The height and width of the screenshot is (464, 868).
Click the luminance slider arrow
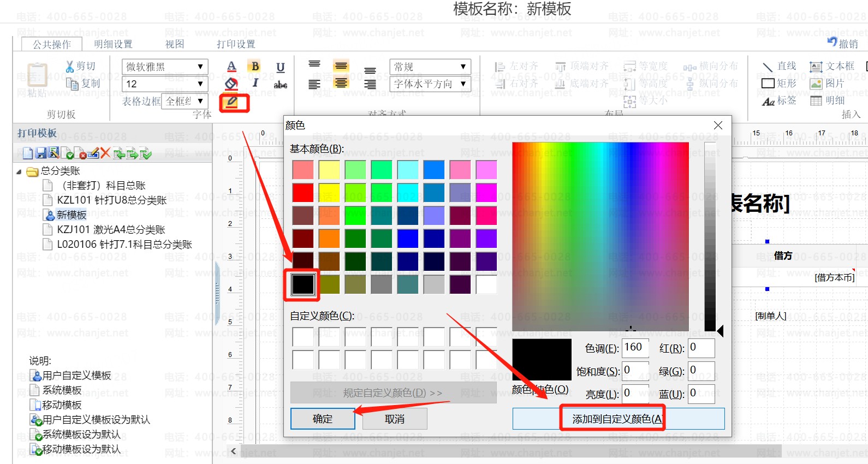720,331
